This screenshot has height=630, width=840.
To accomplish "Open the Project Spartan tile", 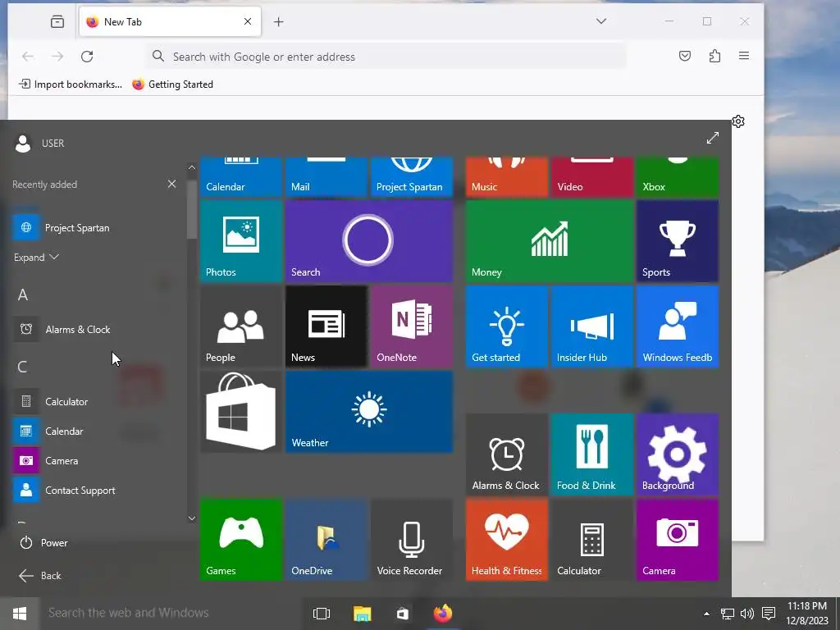I will [412, 177].
